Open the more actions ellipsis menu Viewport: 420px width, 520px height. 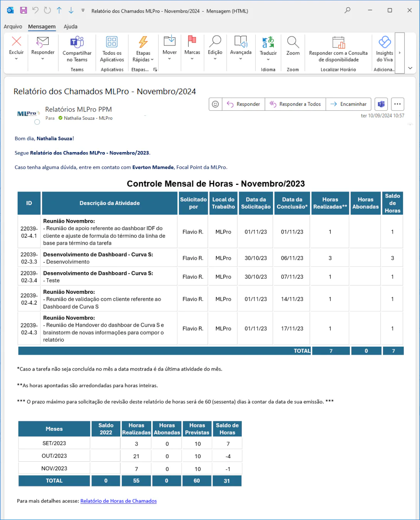(x=398, y=104)
